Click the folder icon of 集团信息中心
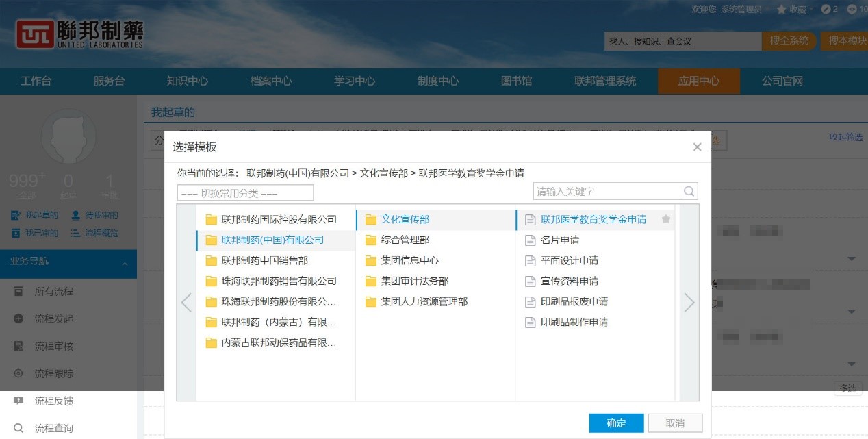Screen dimensions: 868x439 [x=371, y=261]
